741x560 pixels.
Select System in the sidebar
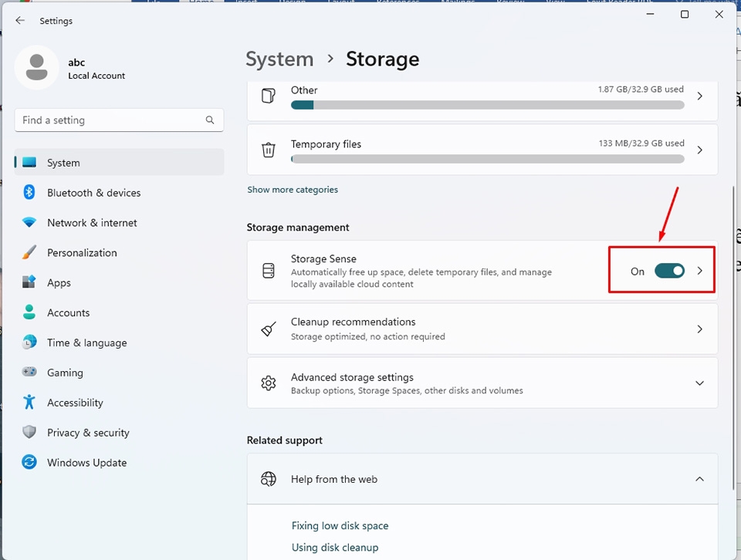pos(119,163)
